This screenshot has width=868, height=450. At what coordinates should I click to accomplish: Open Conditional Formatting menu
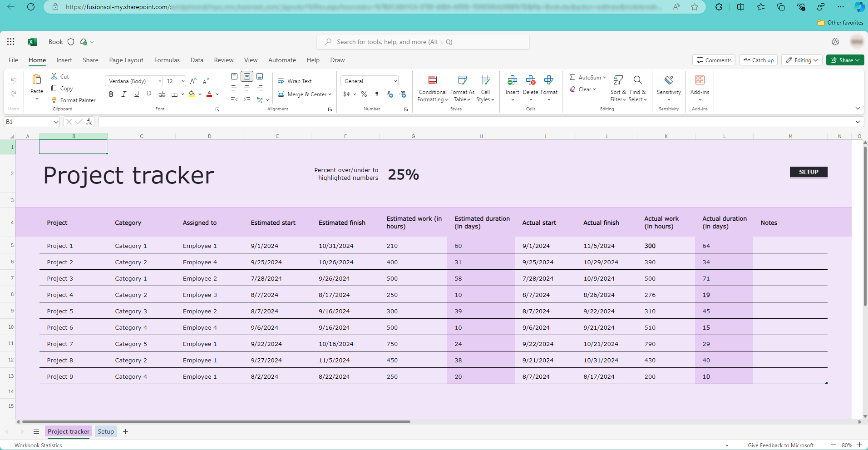pos(433,89)
